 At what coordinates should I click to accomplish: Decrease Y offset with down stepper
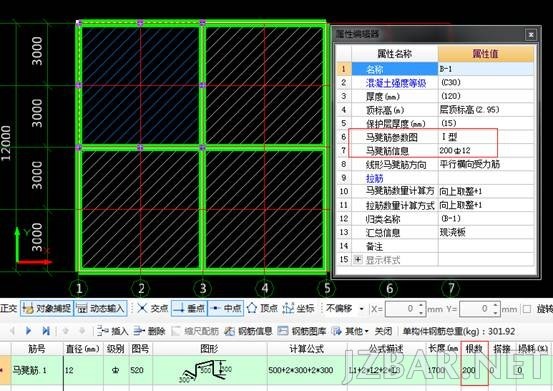point(496,313)
